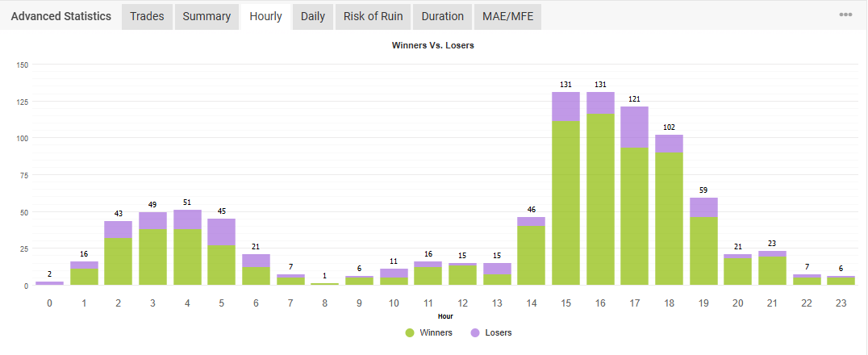Click the green winners bar for hour 4
This screenshot has width=868, height=355.
tap(187, 257)
